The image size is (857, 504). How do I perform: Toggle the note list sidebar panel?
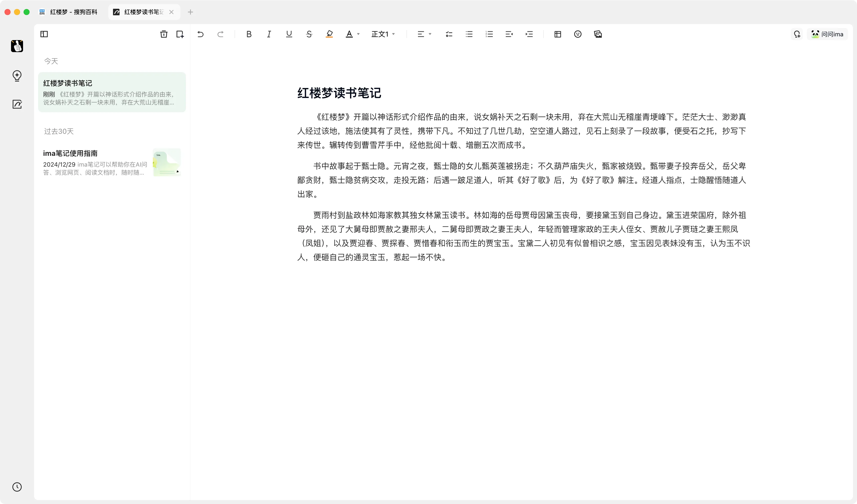(44, 34)
